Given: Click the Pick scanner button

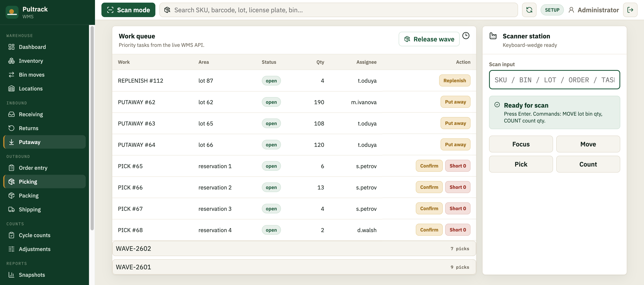Looking at the screenshot, I should click(x=521, y=164).
